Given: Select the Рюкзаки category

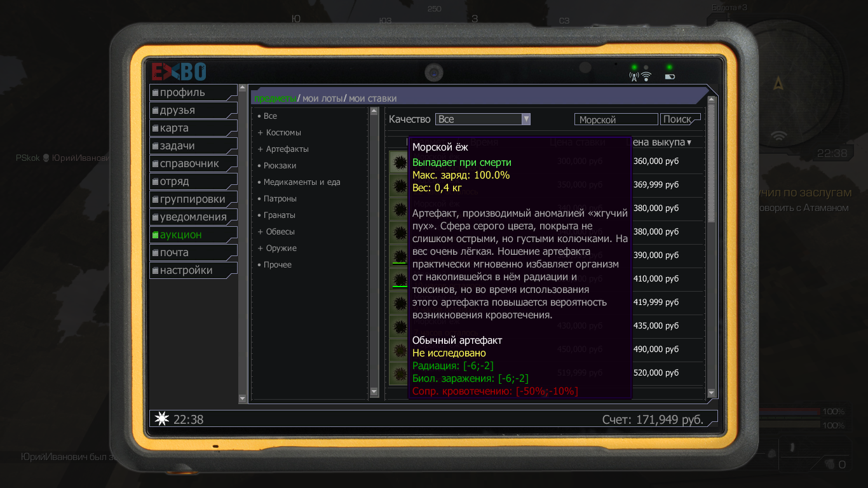Looking at the screenshot, I should (x=276, y=166).
